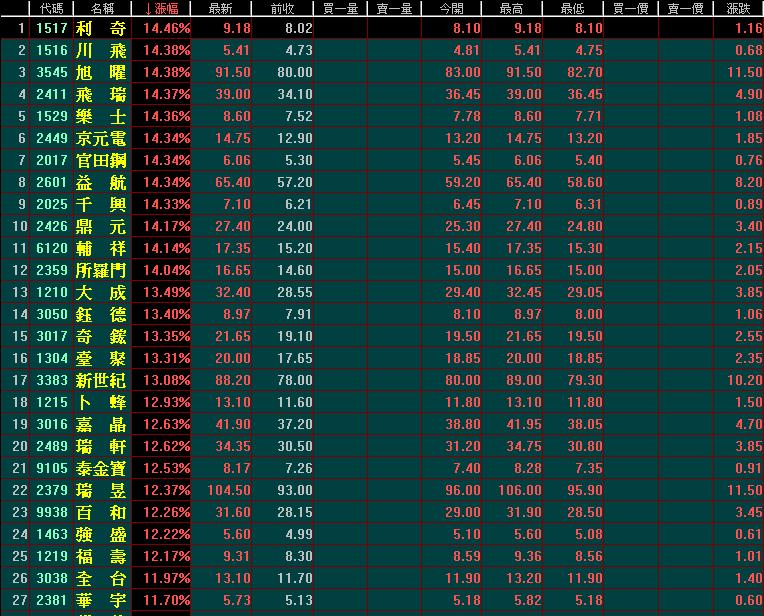The width and height of the screenshot is (764, 616).
Task: Click the 今開 column header
Action: pos(451,8)
